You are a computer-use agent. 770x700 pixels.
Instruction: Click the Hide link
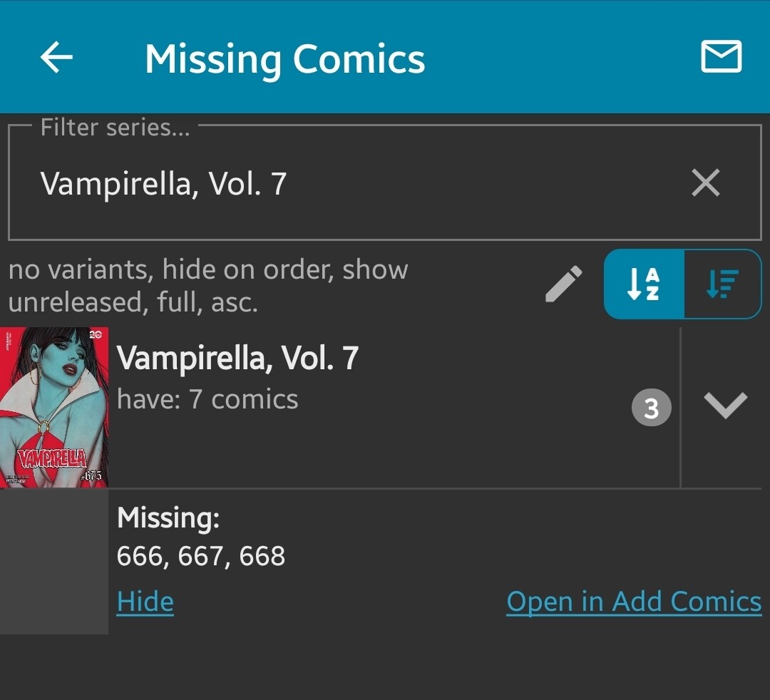click(145, 602)
